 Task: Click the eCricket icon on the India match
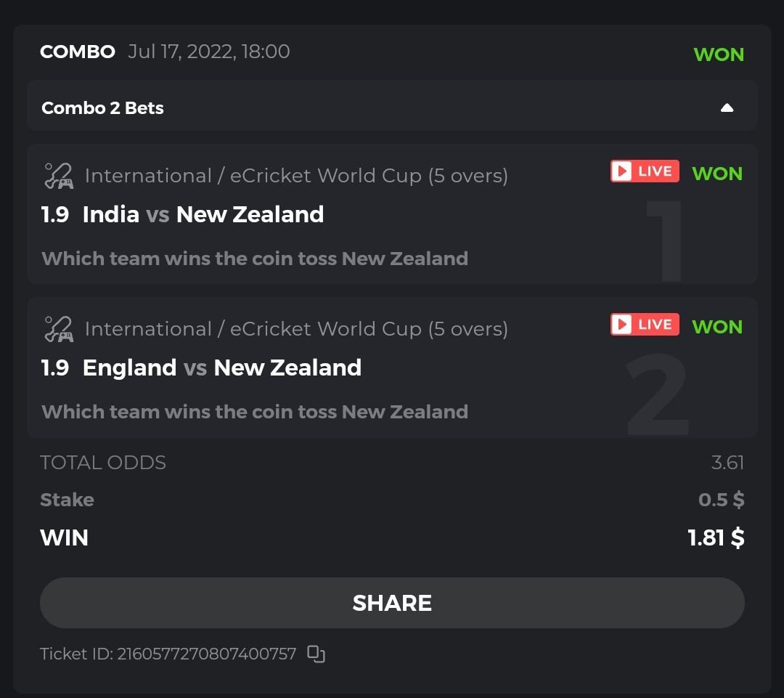coord(59,176)
